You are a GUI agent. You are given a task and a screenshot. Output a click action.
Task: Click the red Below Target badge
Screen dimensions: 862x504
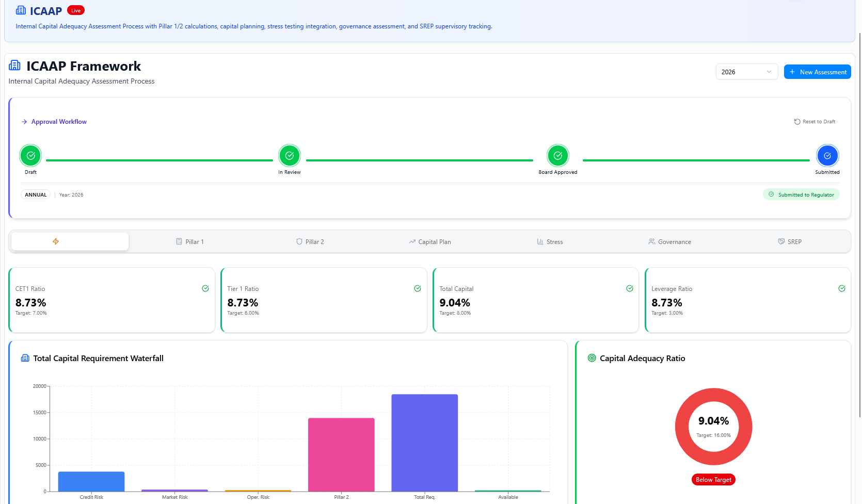pyautogui.click(x=713, y=480)
